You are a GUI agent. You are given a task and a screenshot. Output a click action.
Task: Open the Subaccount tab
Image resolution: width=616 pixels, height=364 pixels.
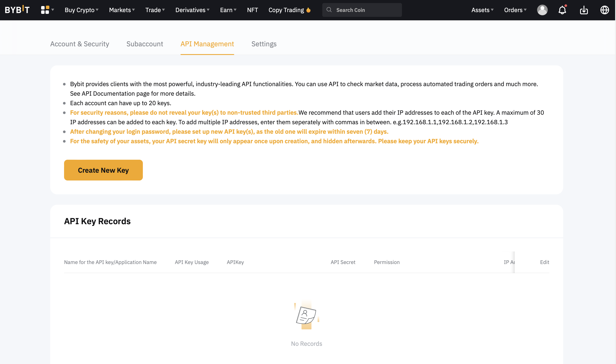click(x=145, y=44)
